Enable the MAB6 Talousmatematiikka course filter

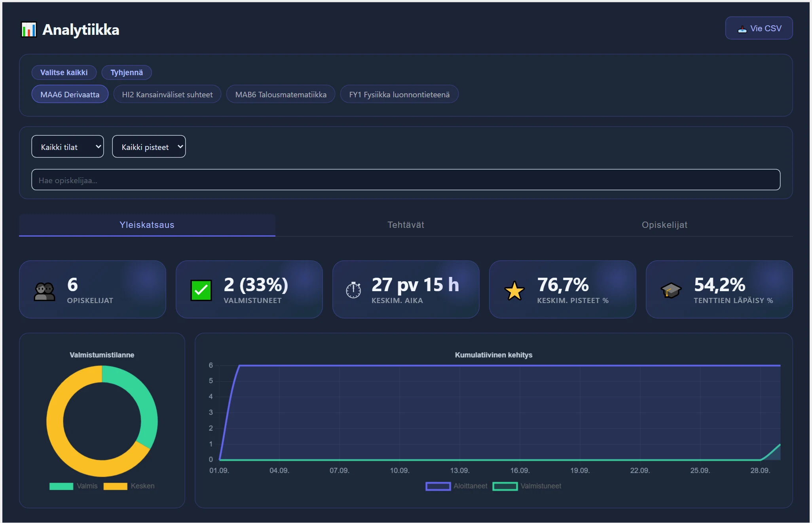pos(281,94)
